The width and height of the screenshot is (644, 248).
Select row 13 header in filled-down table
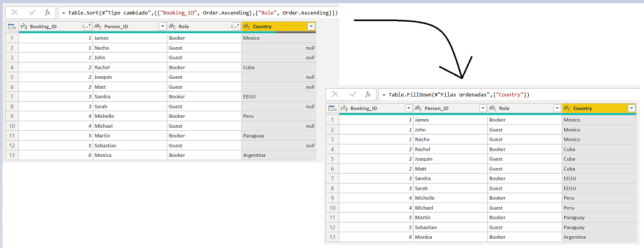tap(333, 237)
